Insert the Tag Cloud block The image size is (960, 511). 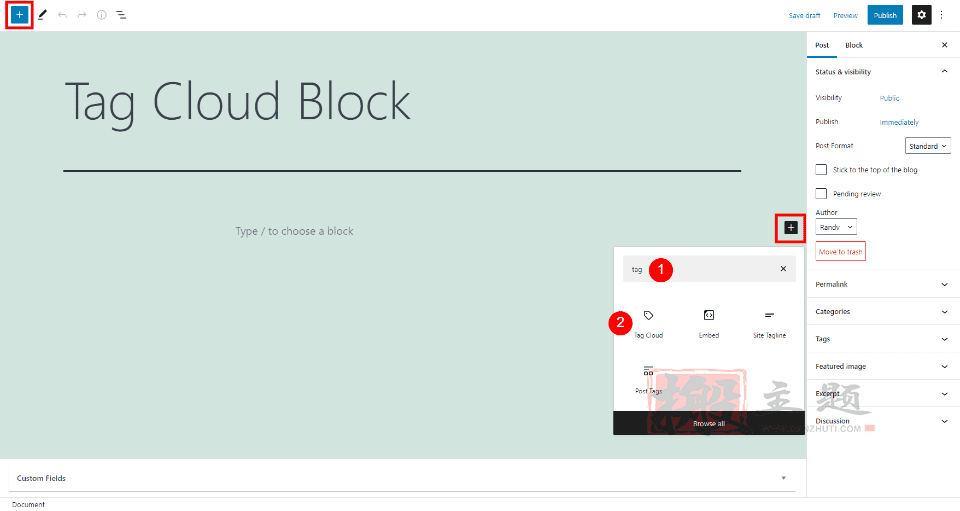click(648, 324)
